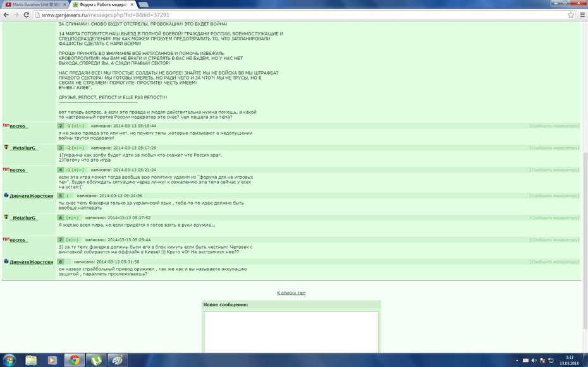Click the blue syndicate icon beside ДивчатаЖорстоки on post 5
This screenshot has height=367, width=588.
click(x=6, y=195)
